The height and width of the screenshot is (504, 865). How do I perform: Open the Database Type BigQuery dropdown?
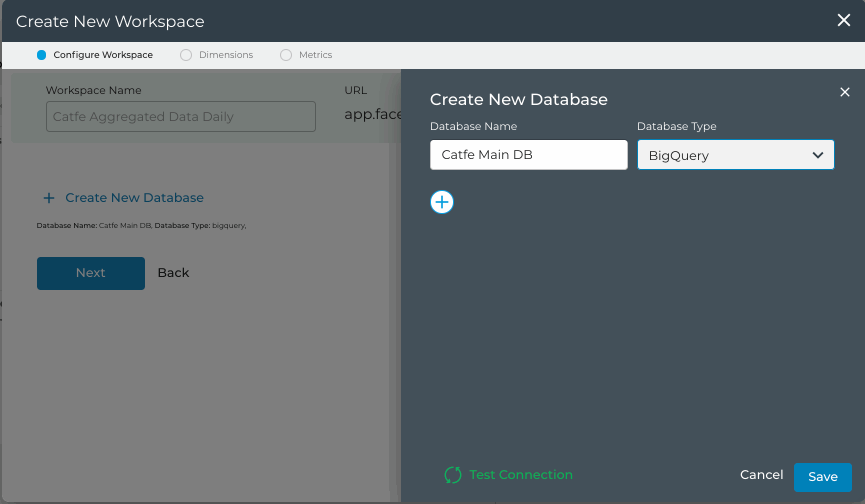pos(735,155)
